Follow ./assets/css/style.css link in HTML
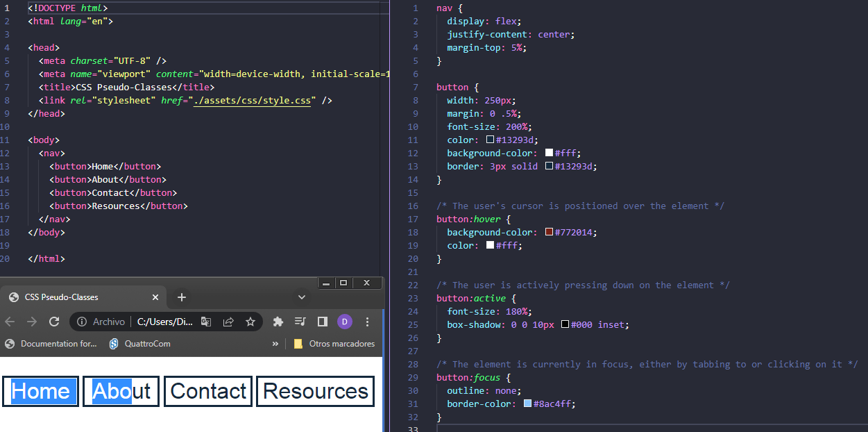The image size is (868, 432). (253, 101)
